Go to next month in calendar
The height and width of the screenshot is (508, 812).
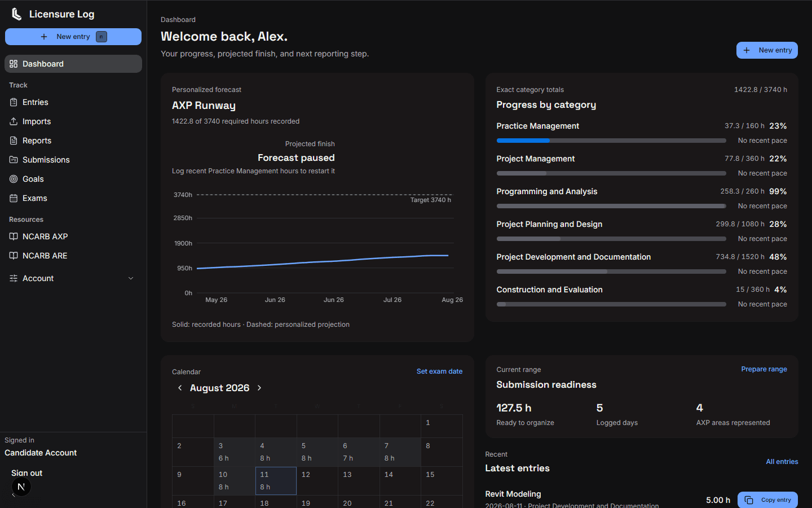[x=259, y=388]
